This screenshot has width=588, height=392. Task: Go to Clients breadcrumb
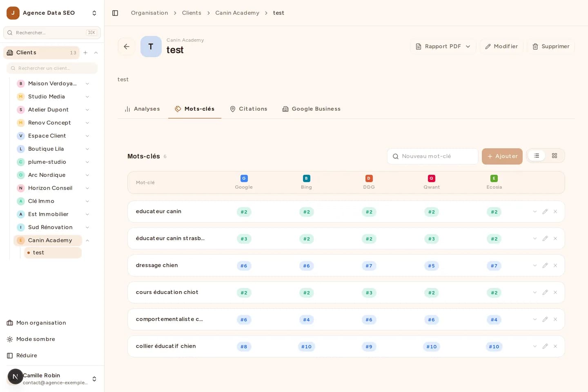pos(192,13)
